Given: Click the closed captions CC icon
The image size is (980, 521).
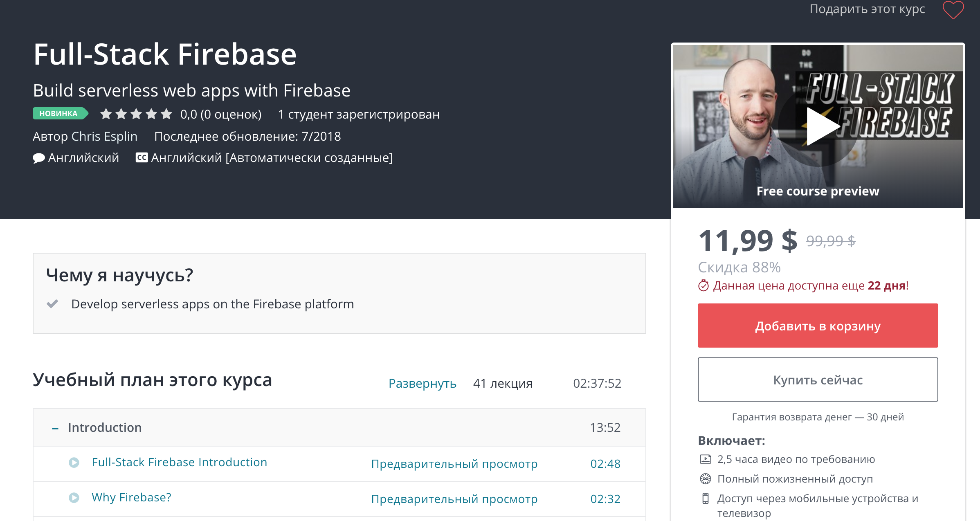Looking at the screenshot, I should [142, 158].
